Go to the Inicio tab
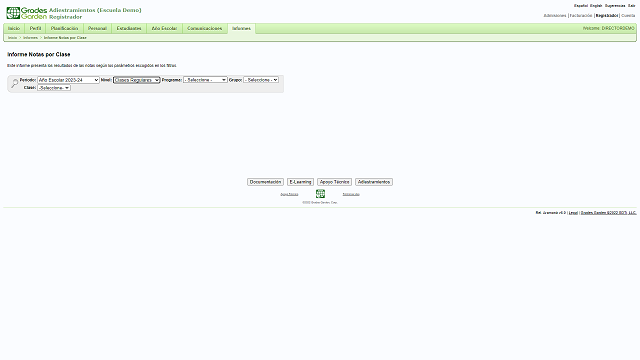The width and height of the screenshot is (640, 360). [14, 29]
